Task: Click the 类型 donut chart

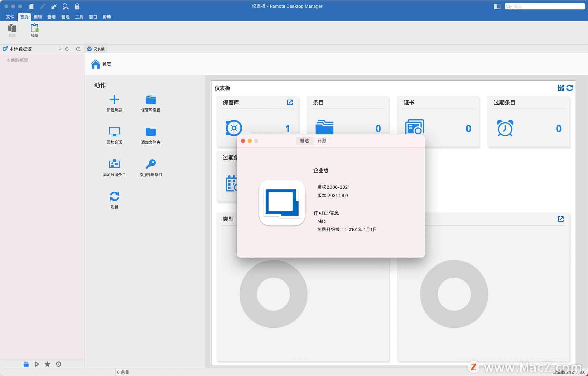Action: (273, 294)
